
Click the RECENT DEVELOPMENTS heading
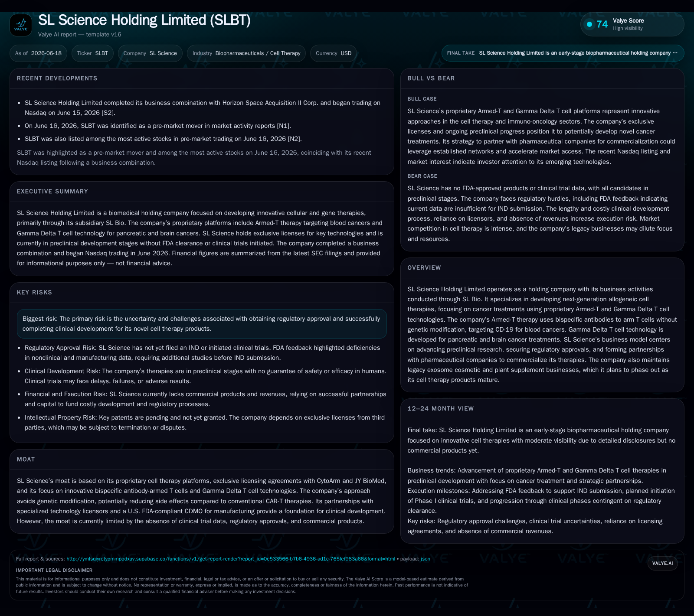57,78
